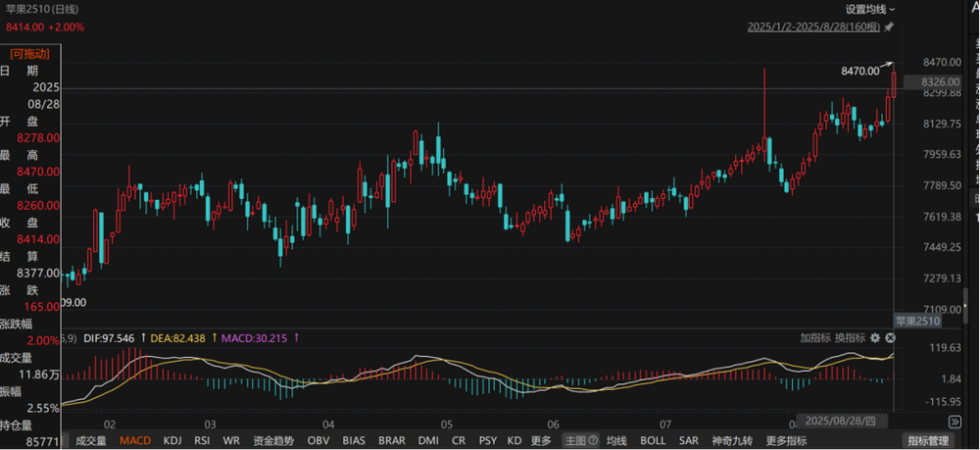
Task: Toggle the BOLL overlay on main chart
Action: point(653,441)
